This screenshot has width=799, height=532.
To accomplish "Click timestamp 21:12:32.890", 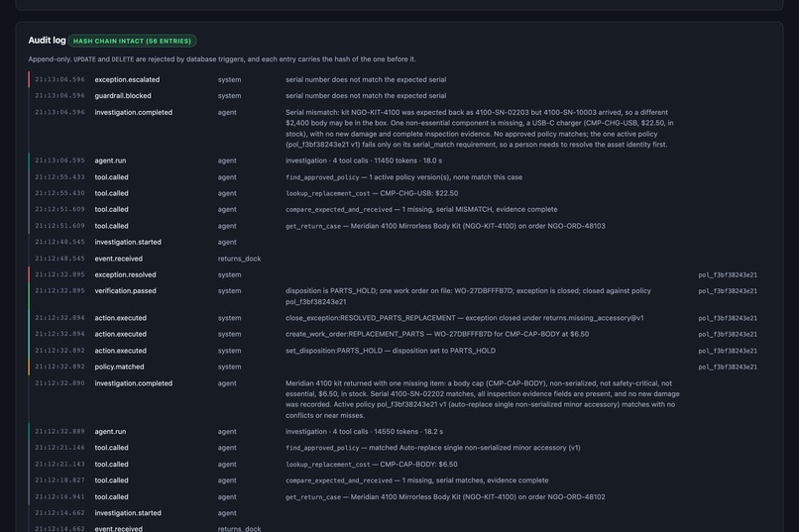I will pyautogui.click(x=59, y=382).
